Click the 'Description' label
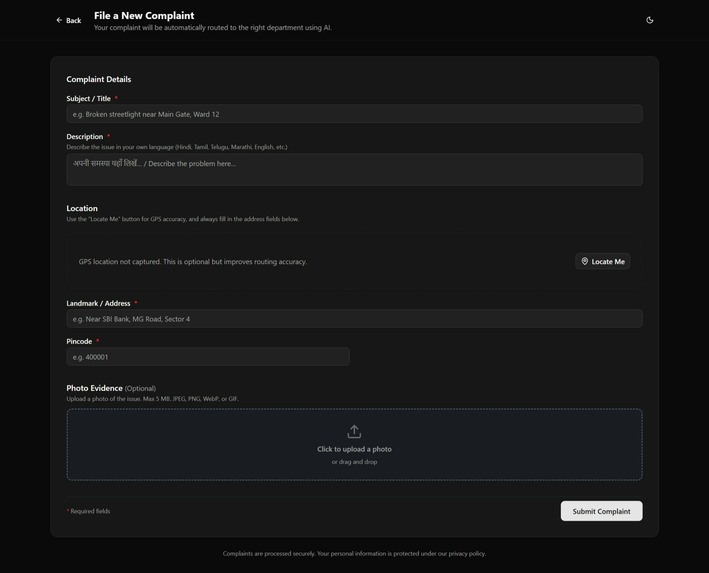Screen dimensions: 709x573 click(x=85, y=137)
